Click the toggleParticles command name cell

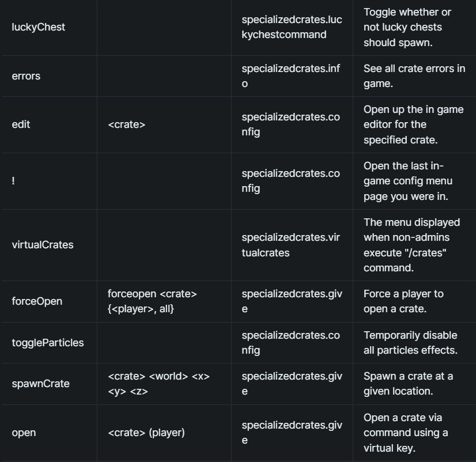48,343
